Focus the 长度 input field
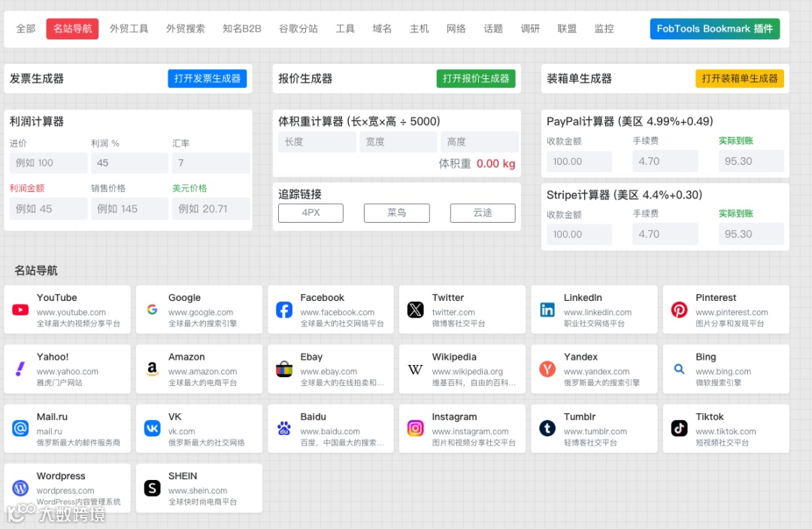Image resolution: width=812 pixels, height=529 pixels. point(317,142)
